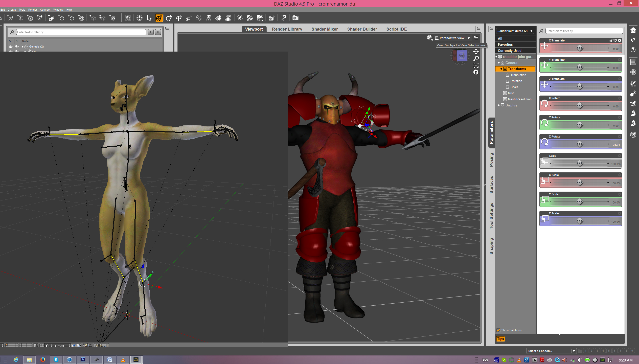Select the Rotate tool in toolbar
The image size is (639, 364).
pos(169,18)
